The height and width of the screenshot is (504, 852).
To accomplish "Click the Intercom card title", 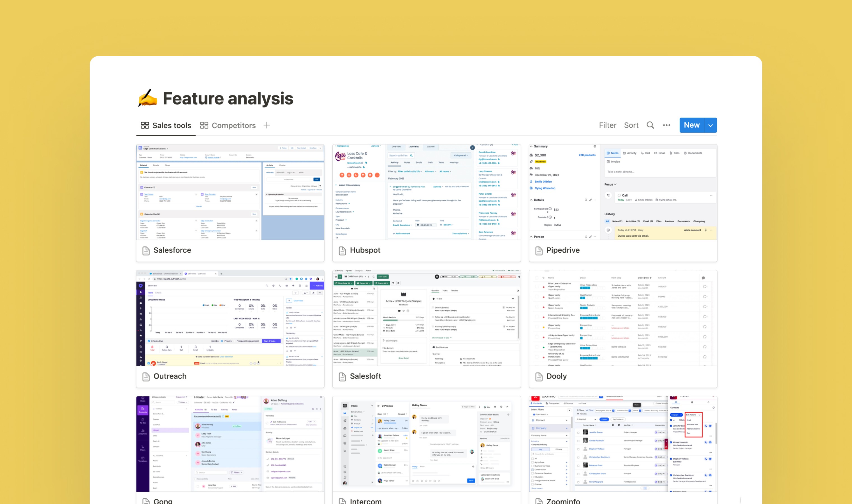I will pyautogui.click(x=366, y=501).
